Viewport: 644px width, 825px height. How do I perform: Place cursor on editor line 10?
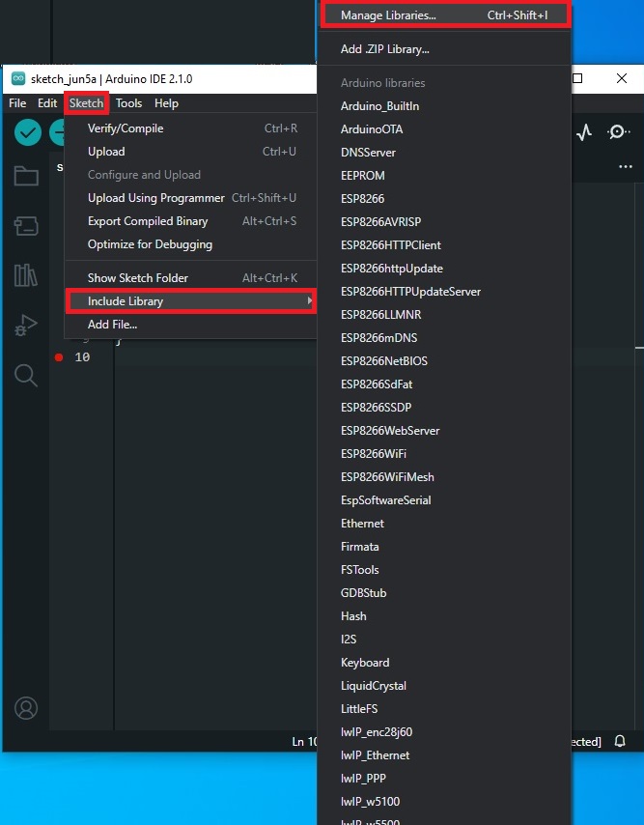click(x=215, y=357)
